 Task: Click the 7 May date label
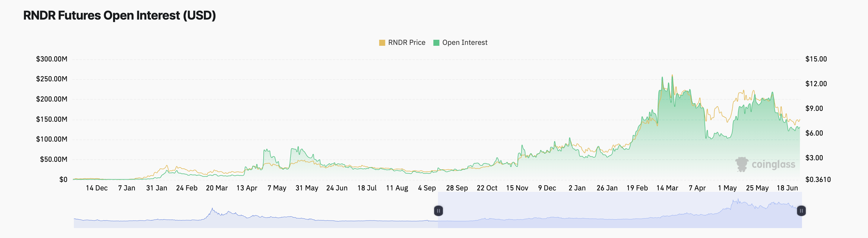coord(277,188)
